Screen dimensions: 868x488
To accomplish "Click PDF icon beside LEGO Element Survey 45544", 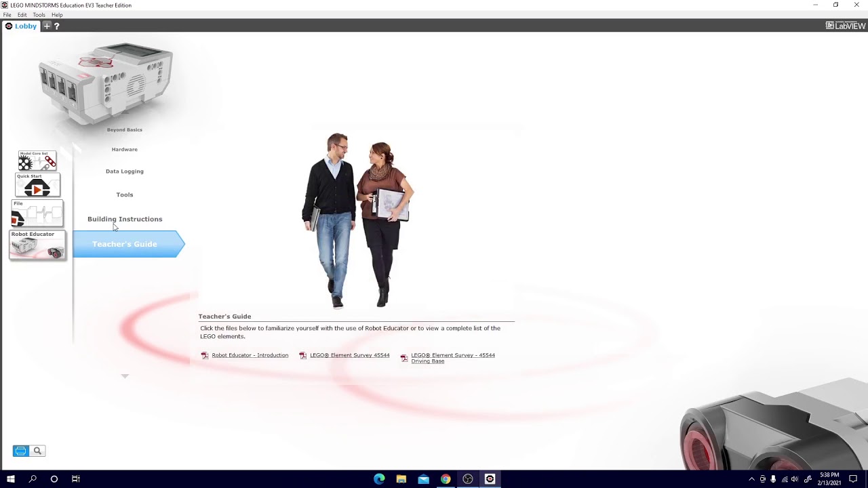I will coord(303,355).
